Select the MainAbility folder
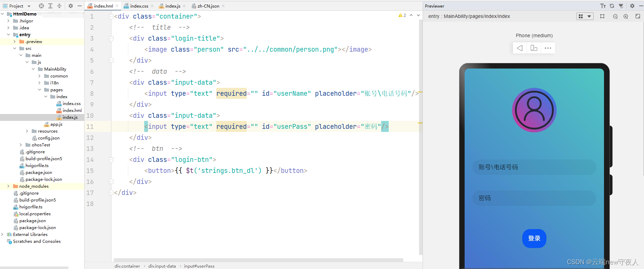The image size is (644, 269). point(52,69)
